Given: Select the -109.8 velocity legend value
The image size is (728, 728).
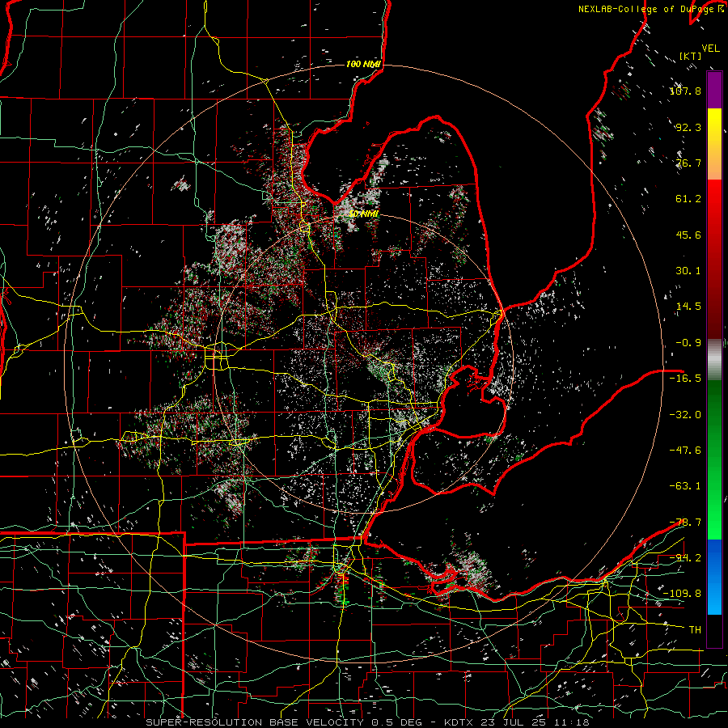Looking at the screenshot, I should coord(682,594).
